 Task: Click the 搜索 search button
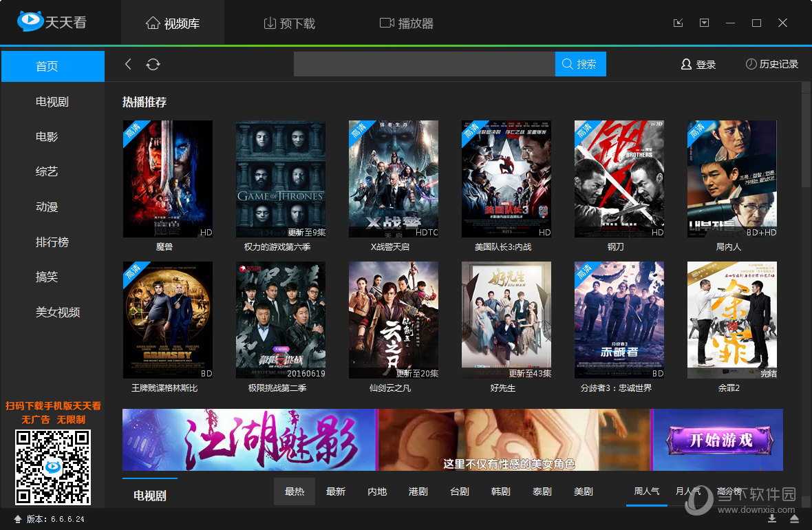tap(581, 64)
